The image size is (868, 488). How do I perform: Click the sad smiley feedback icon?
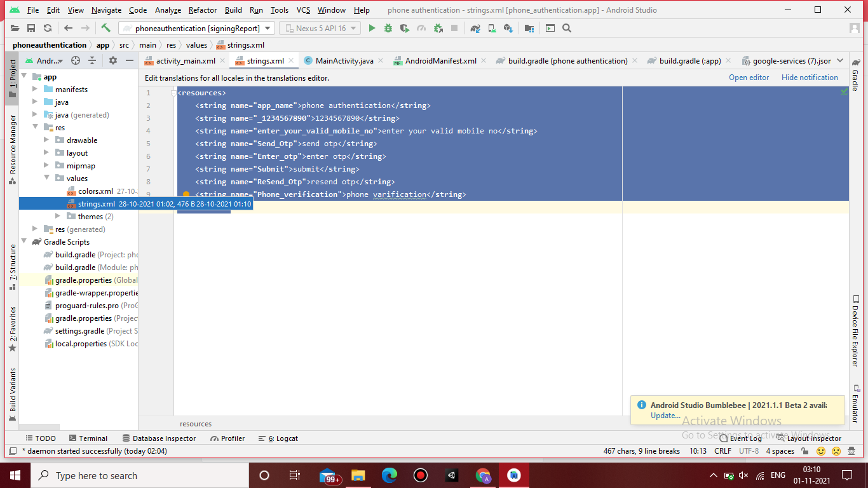pos(836,451)
